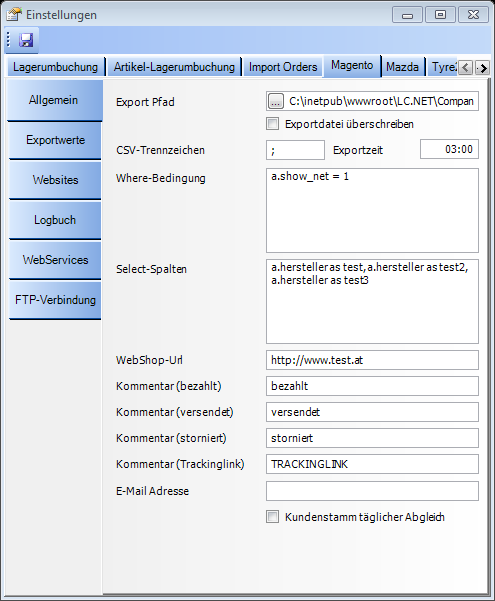Image resolution: width=495 pixels, height=601 pixels.
Task: Click the save floppy disk icon
Action: pos(26,40)
